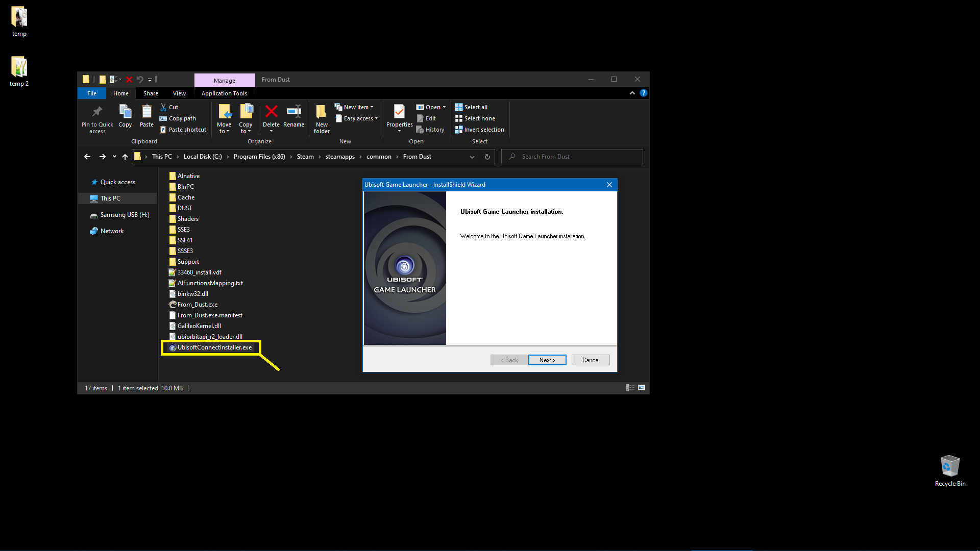Screen dimensions: 980x551
Task: Click the Delete icon in the ribbon
Action: 271,112
